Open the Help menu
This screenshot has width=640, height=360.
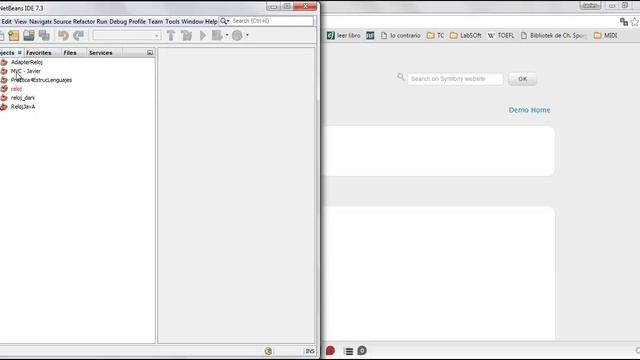tap(211, 22)
